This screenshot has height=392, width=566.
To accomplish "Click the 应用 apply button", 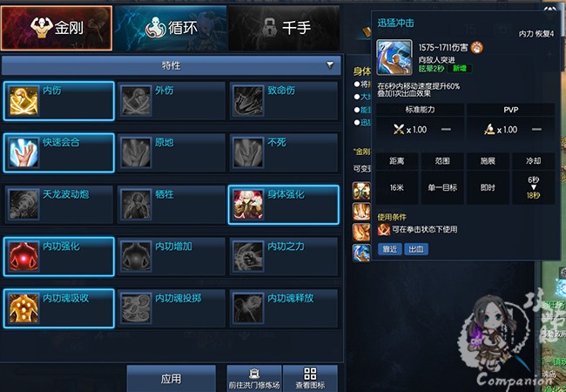I will 171,379.
